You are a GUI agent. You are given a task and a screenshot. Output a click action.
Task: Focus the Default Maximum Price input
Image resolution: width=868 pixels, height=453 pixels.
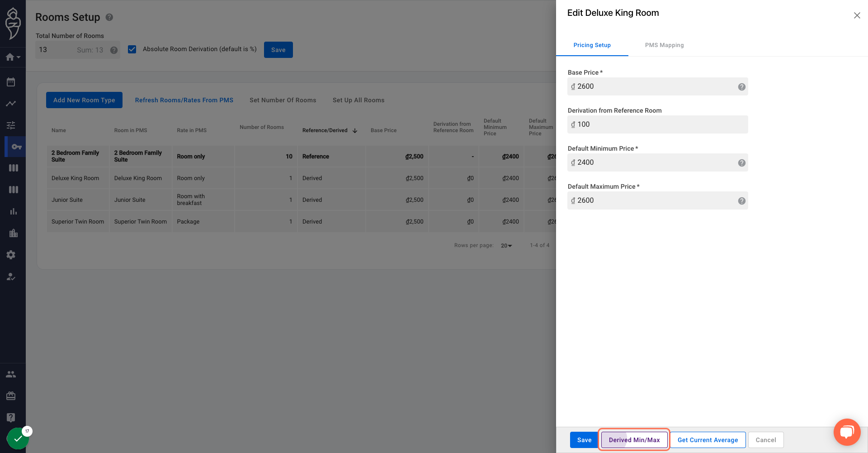pyautogui.click(x=657, y=200)
